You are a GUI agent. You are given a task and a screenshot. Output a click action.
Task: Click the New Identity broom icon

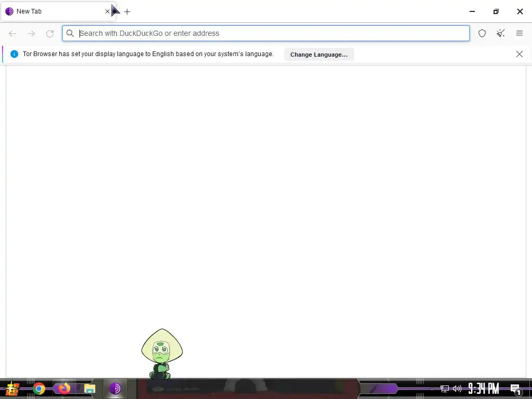click(x=500, y=33)
